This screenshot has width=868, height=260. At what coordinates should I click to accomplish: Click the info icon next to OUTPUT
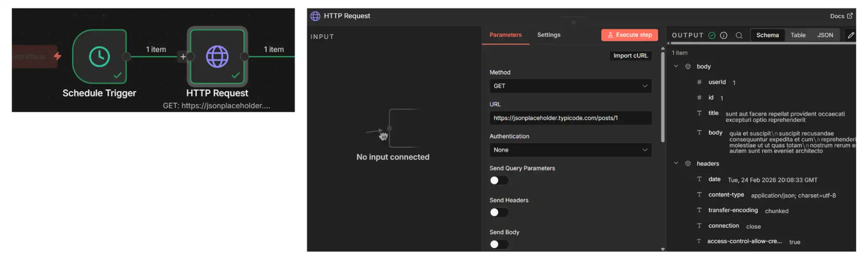click(x=724, y=35)
